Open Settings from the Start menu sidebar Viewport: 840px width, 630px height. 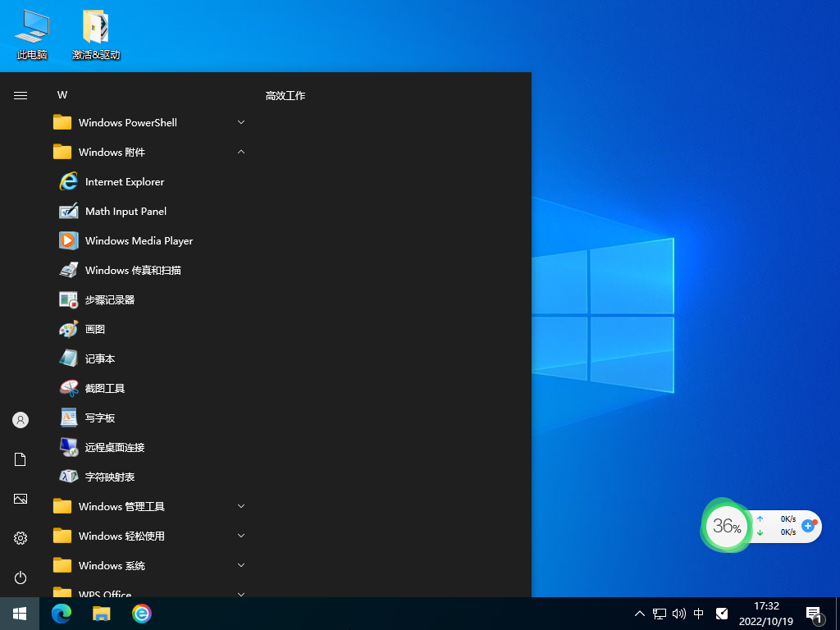[20, 538]
